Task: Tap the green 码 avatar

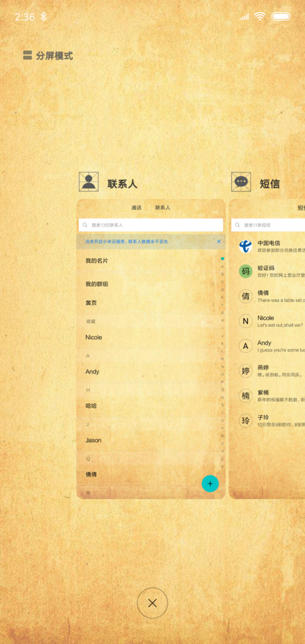Action: [245, 271]
